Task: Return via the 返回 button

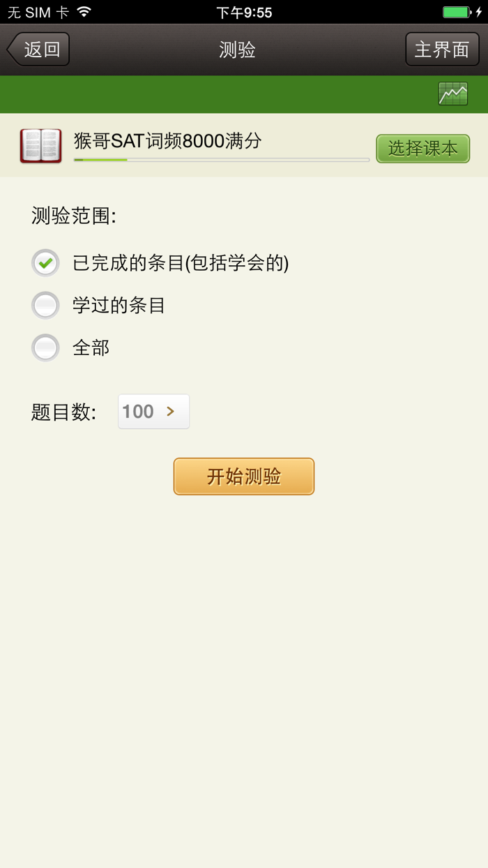Action: point(37,49)
